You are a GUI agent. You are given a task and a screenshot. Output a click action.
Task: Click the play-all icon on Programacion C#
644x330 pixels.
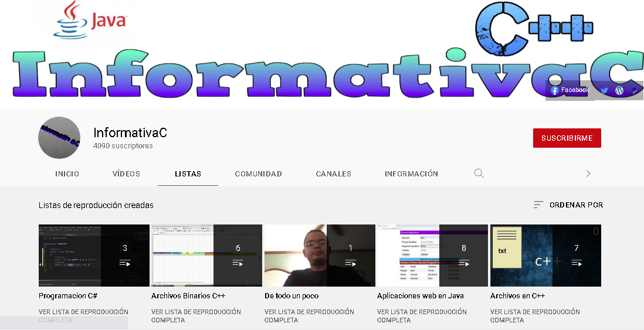click(125, 263)
